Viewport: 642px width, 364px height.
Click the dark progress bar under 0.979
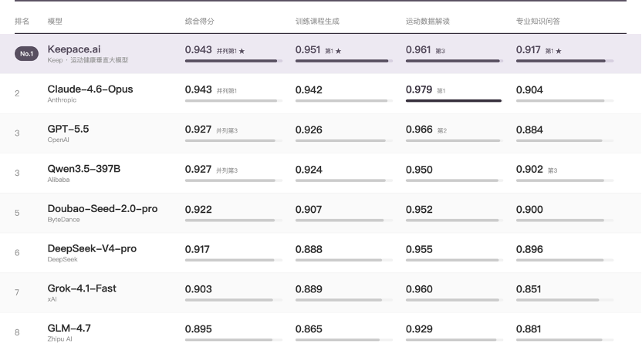(x=454, y=100)
